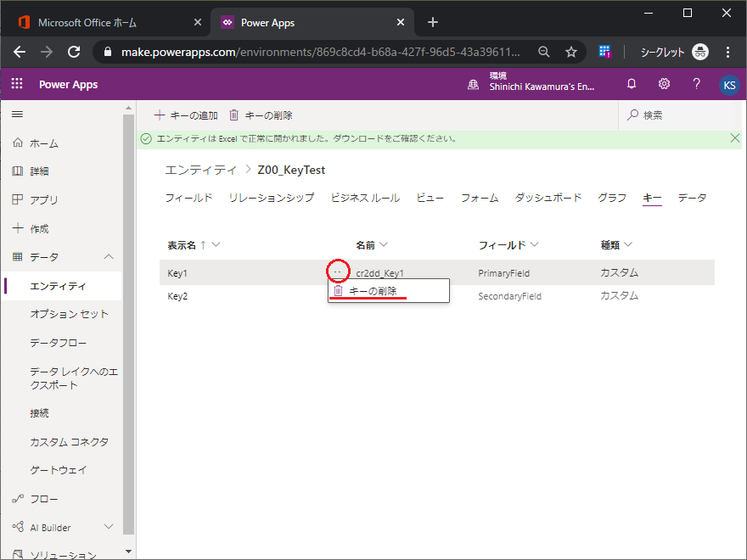Switch to the フィールド tab
Image resolution: width=747 pixels, height=560 pixels.
tap(188, 198)
